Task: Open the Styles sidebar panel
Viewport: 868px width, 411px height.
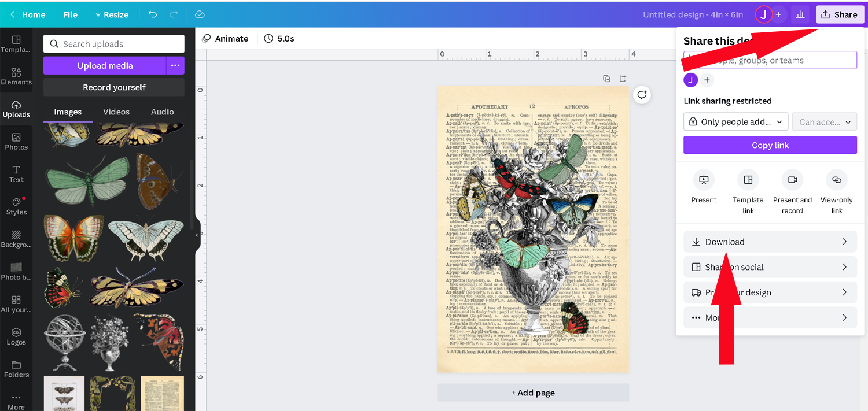Action: pos(16,206)
